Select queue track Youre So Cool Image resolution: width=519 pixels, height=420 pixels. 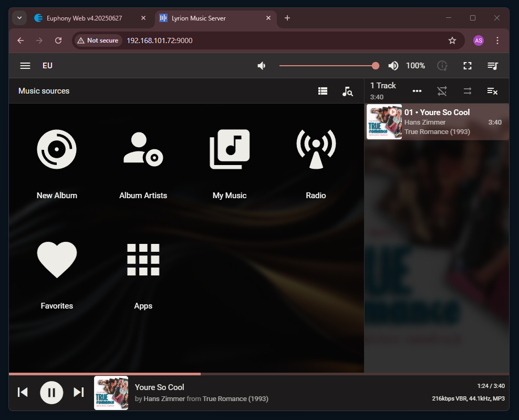(437, 122)
